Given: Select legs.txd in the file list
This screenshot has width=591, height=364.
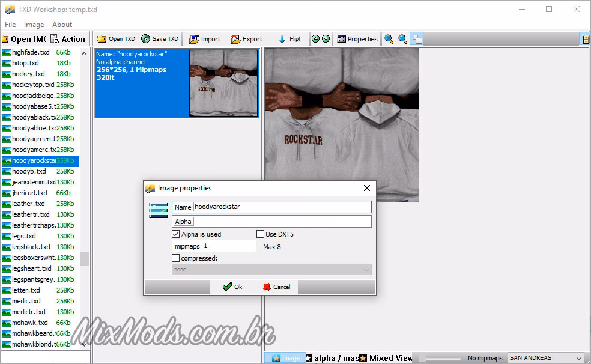Looking at the screenshot, I should [40, 236].
